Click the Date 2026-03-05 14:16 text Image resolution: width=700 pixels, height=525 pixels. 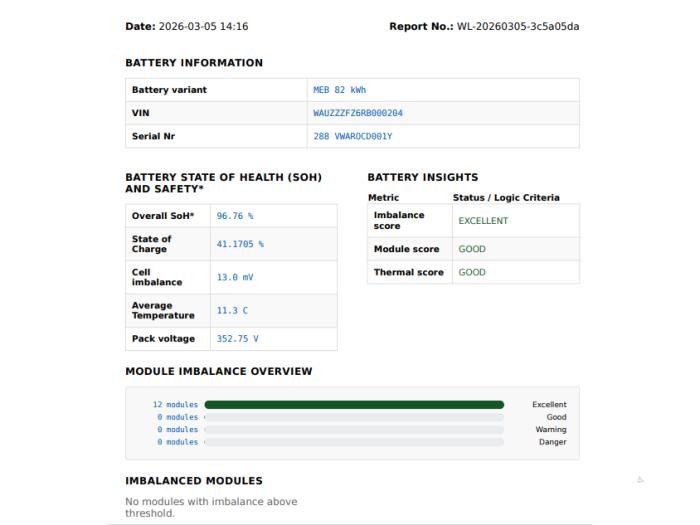pos(187,26)
